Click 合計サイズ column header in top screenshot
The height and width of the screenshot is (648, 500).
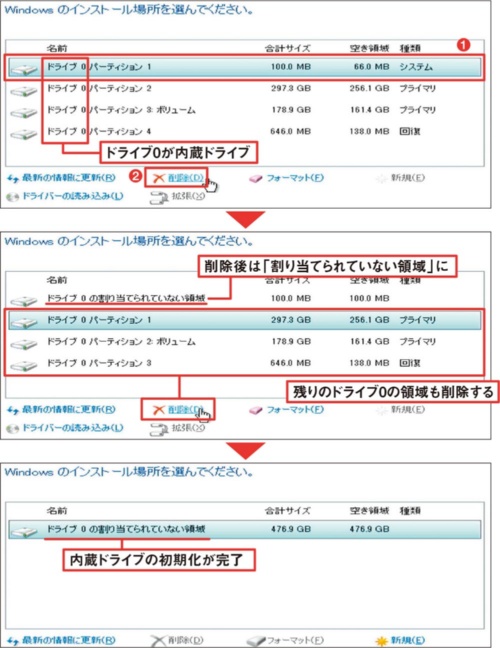click(288, 48)
